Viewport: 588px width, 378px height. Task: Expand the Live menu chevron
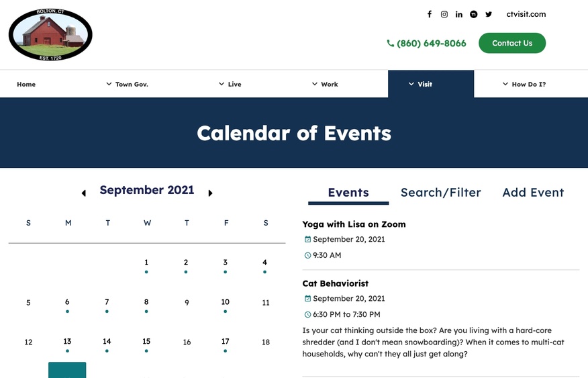click(x=222, y=84)
